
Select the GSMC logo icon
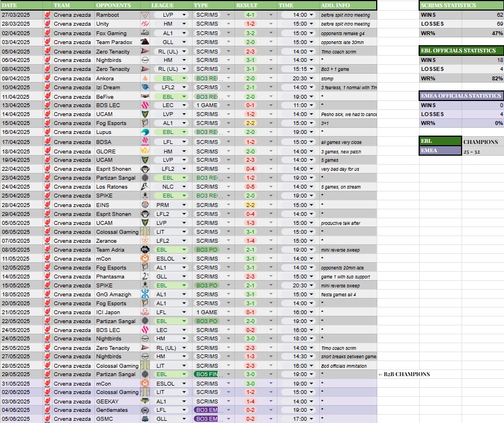(x=145, y=419)
